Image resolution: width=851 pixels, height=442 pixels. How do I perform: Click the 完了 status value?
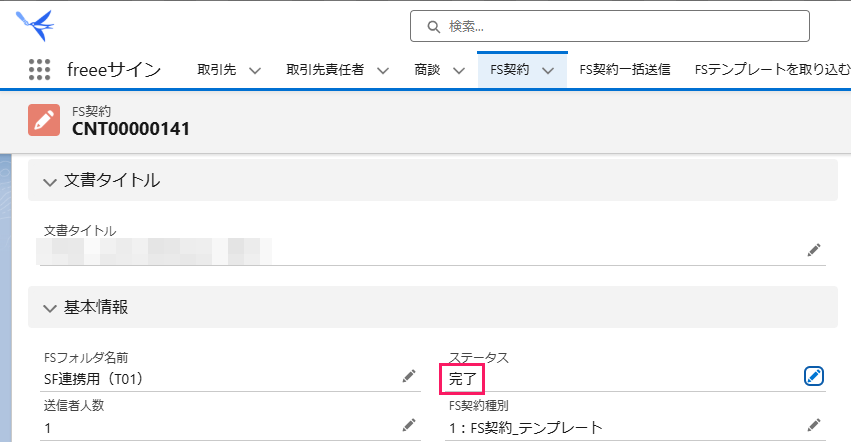[462, 379]
